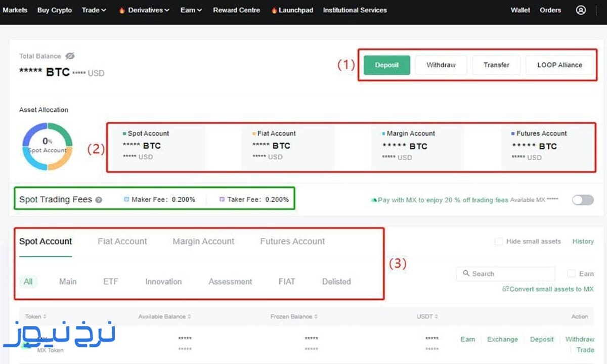The width and height of the screenshot is (607, 364).
Task: Click the fire icon beside Derivatives
Action: pyautogui.click(x=121, y=10)
